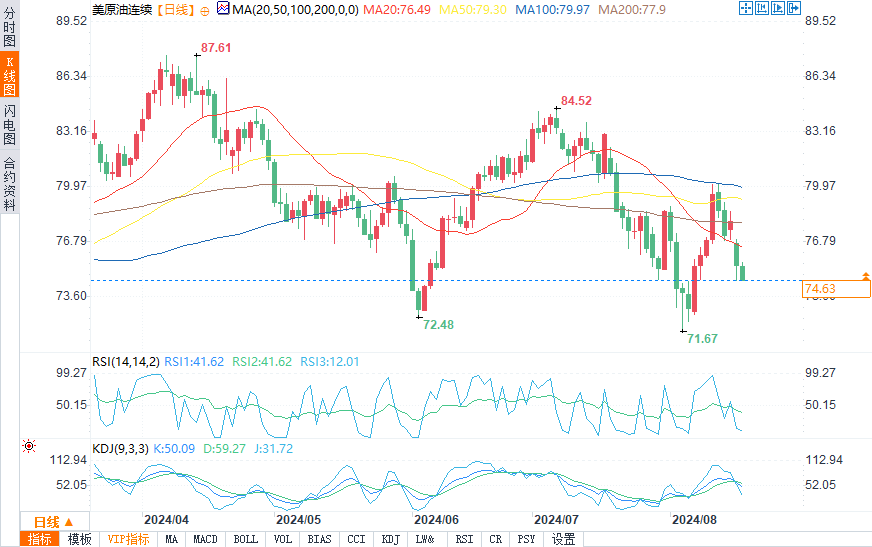This screenshot has width=872, height=547.
Task: Click the MA20:76.49 legend value
Action: pyautogui.click(x=397, y=9)
